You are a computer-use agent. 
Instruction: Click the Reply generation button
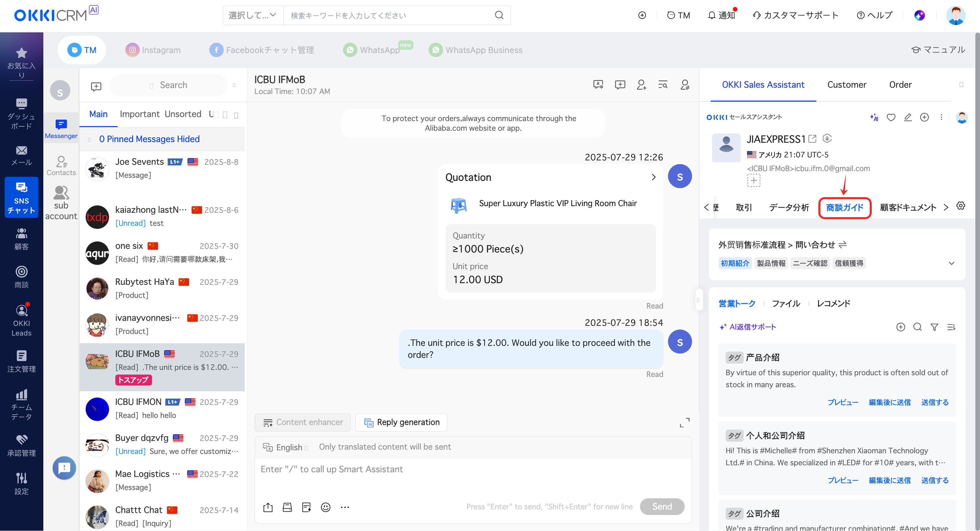click(x=401, y=423)
